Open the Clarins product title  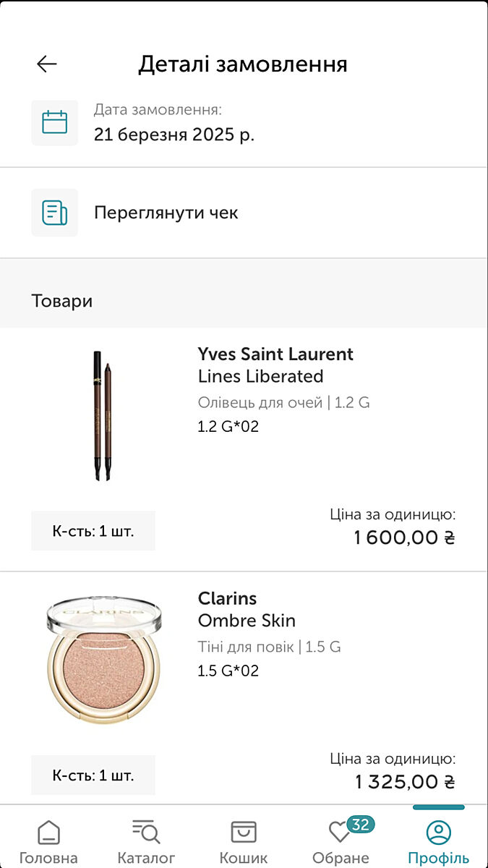(x=227, y=599)
